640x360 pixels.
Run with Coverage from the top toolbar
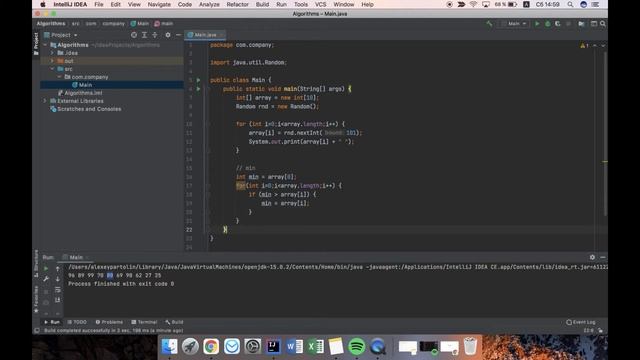558,24
